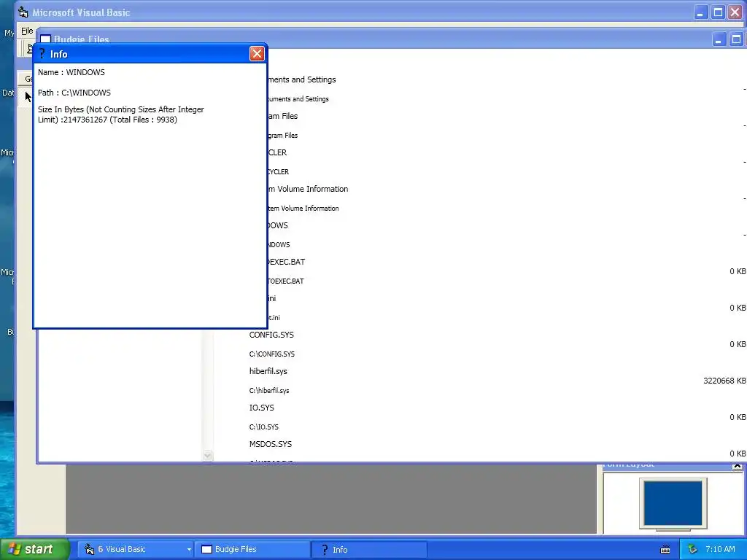Viewport: 747px width, 560px height.
Task: Click the keyboard icon in taskbar
Action: (665, 550)
